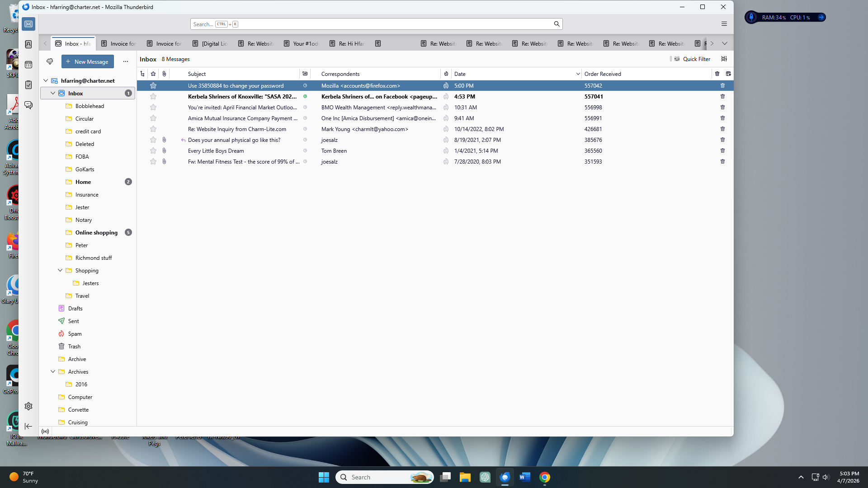
Task: Collapse the Archives folder tree
Action: pos(53,371)
